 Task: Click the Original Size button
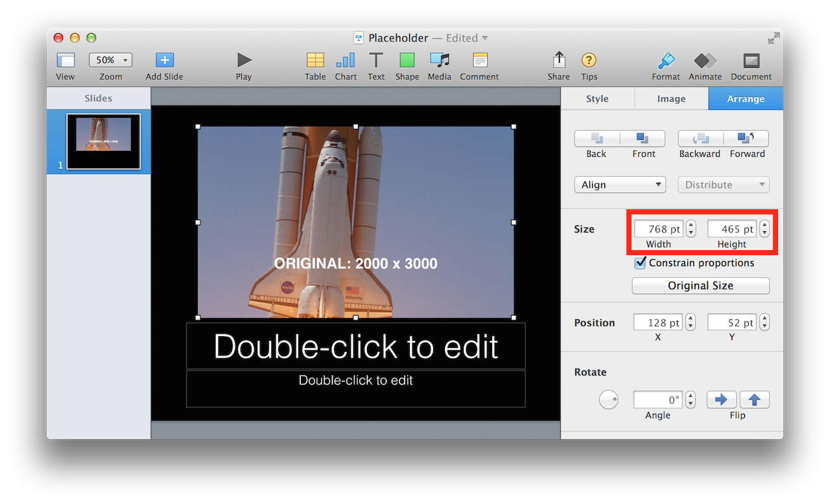click(x=701, y=286)
